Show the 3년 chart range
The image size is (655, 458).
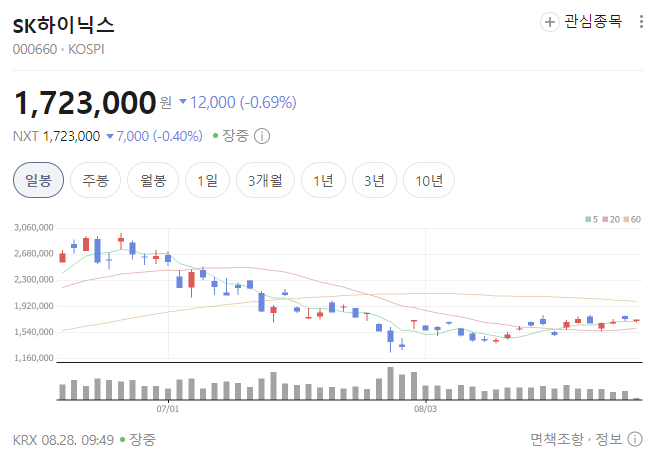click(374, 180)
